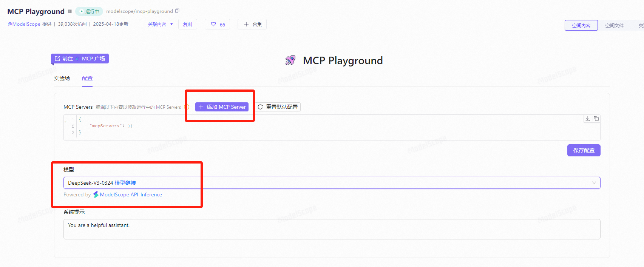Open the DeepSeek-V3-0324 model dropdown
The image size is (644, 267).
pos(332,183)
